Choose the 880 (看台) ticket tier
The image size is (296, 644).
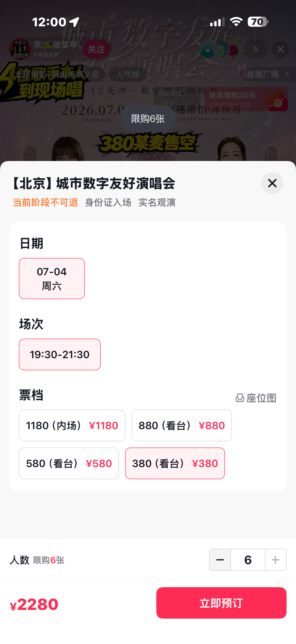182,425
